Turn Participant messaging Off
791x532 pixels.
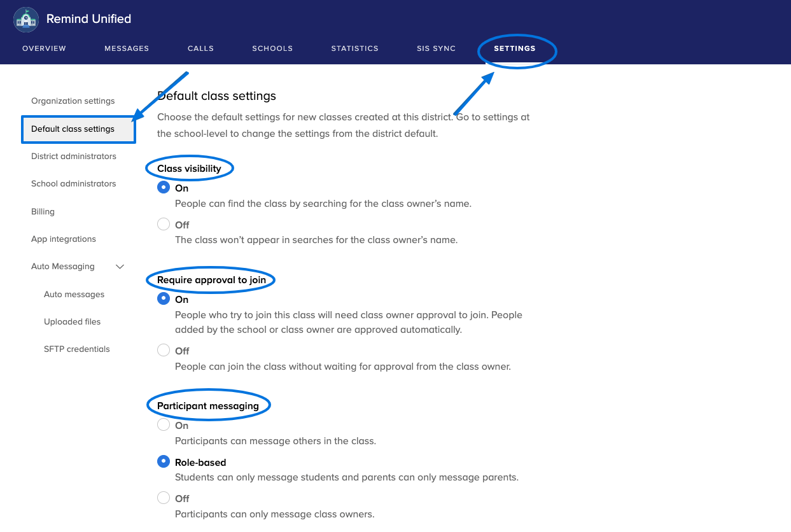(164, 498)
